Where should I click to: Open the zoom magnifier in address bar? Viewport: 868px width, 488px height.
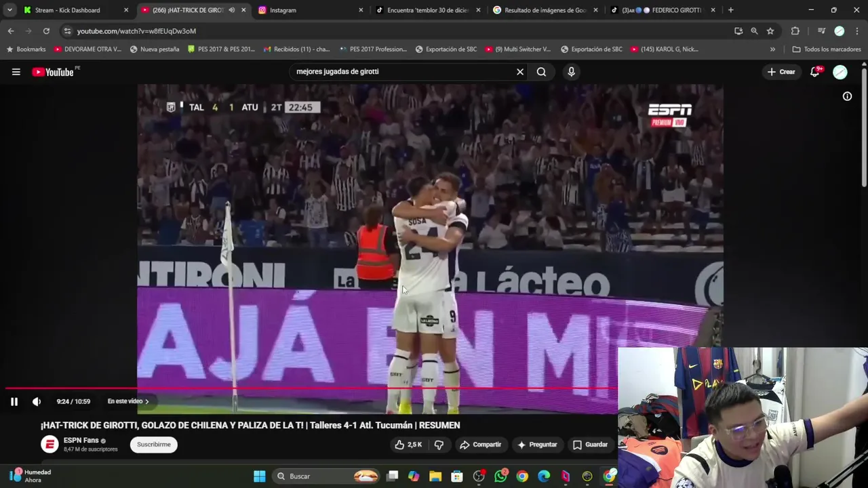pyautogui.click(x=754, y=31)
